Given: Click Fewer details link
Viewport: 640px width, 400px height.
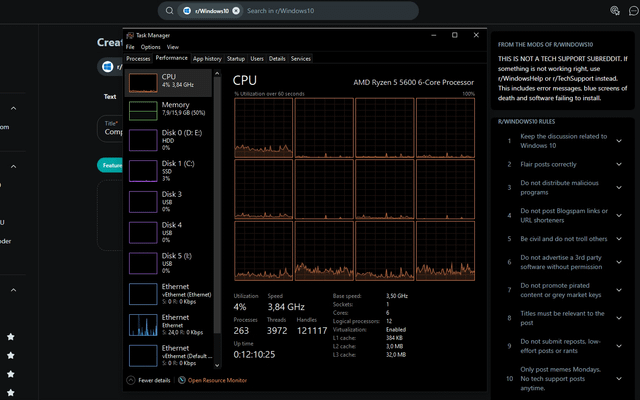Looking at the screenshot, I should pos(154,380).
